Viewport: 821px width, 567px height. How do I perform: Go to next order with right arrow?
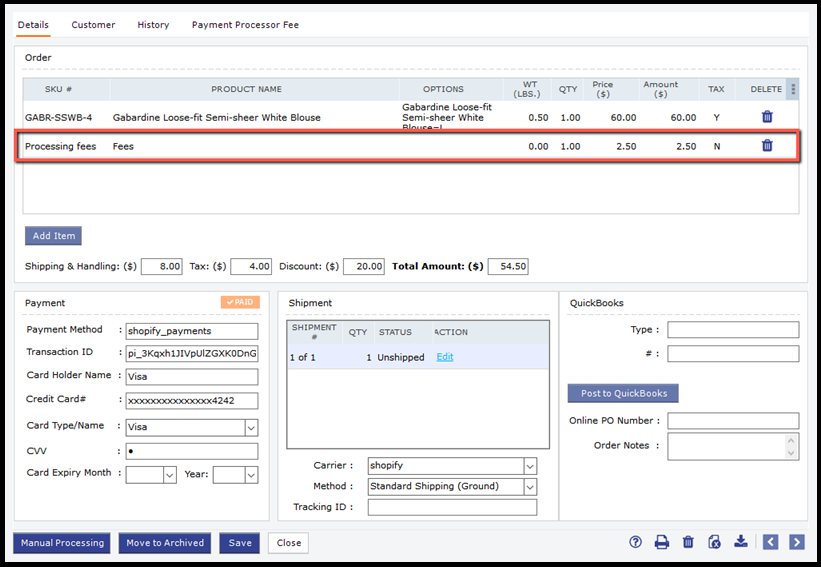pos(796,542)
